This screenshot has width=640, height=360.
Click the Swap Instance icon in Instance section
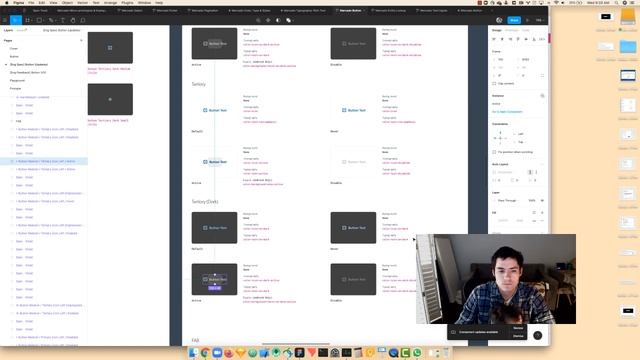tap(542, 96)
